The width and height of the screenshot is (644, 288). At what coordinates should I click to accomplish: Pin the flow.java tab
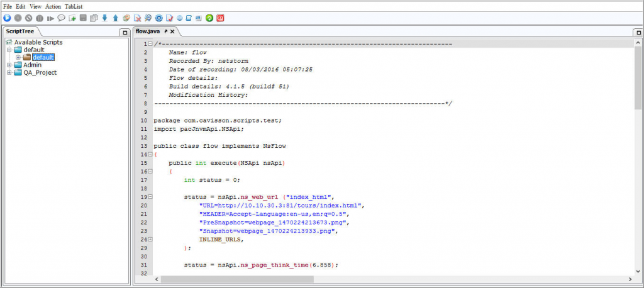pos(166,31)
